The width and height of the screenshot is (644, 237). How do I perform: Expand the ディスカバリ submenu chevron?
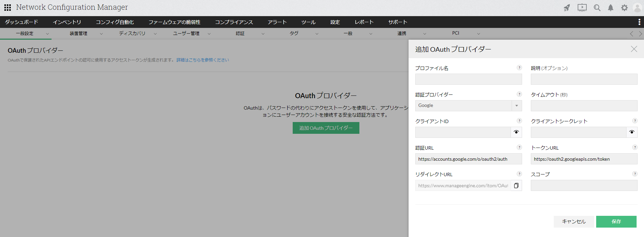tap(155, 34)
